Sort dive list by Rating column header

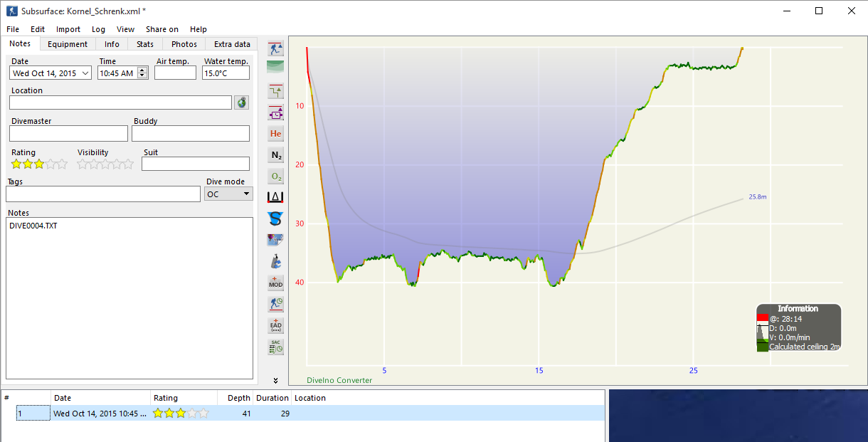pos(184,398)
